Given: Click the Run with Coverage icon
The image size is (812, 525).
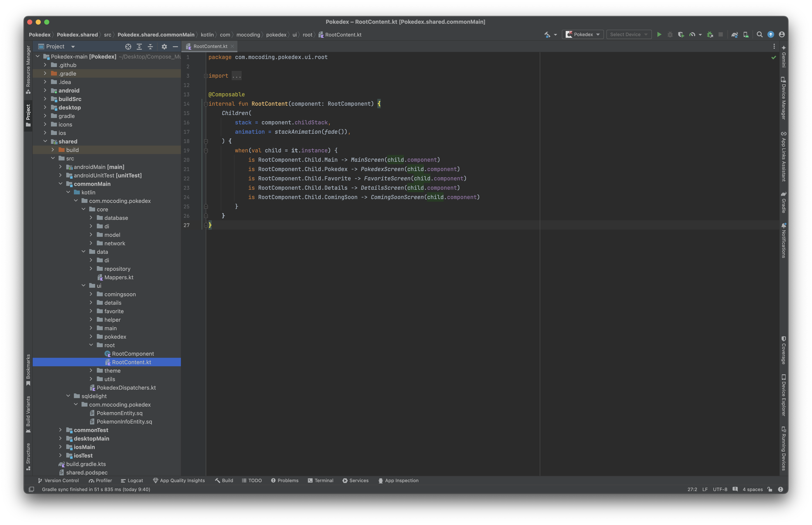Looking at the screenshot, I should point(681,34).
